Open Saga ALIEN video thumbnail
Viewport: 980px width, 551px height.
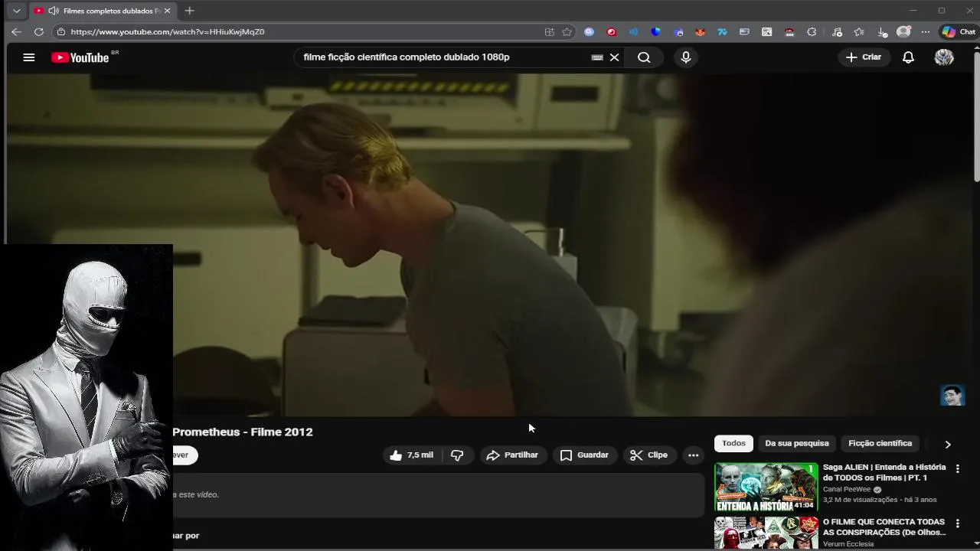tap(766, 487)
